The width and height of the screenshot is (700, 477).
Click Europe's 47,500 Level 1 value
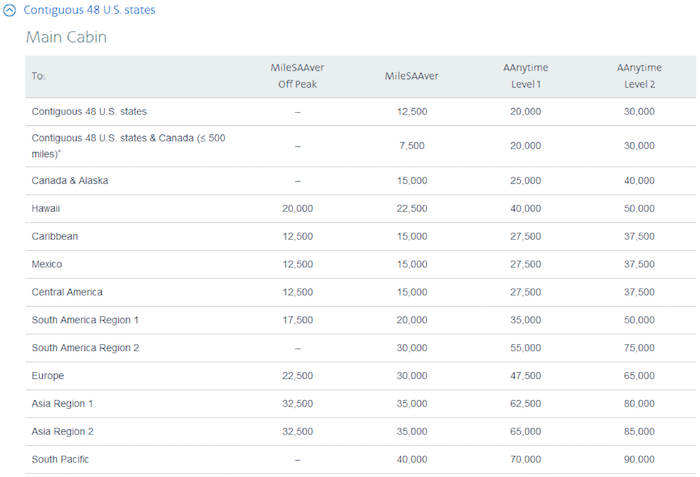pyautogui.click(x=525, y=376)
